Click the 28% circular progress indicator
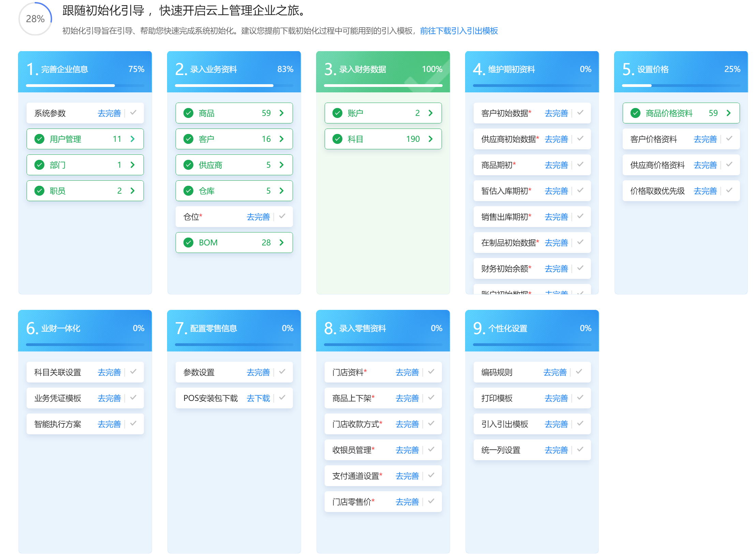 click(35, 19)
